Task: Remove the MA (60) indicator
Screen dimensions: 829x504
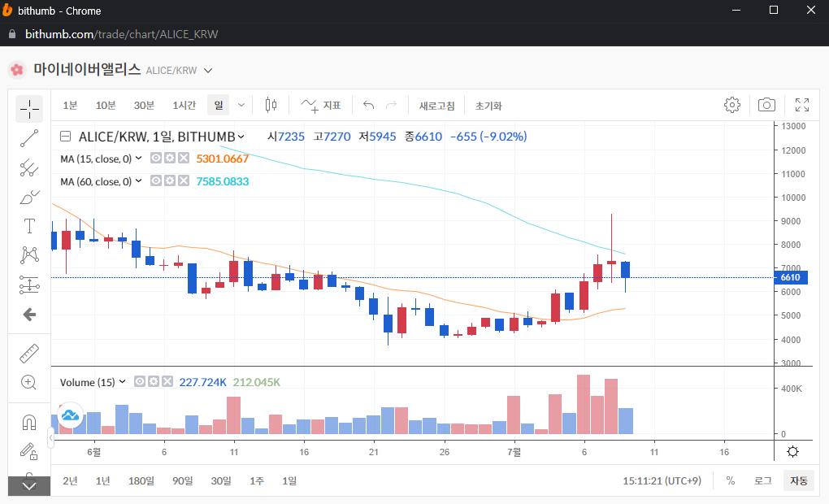Action: [184, 180]
